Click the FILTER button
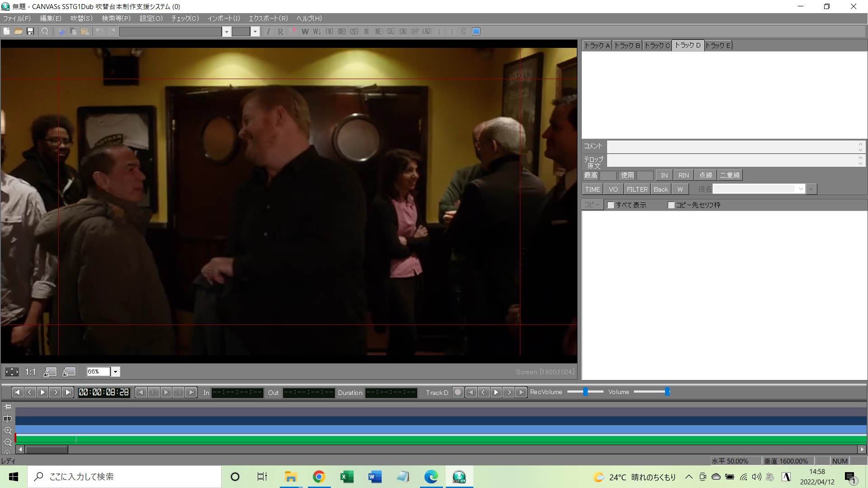Image resolution: width=868 pixels, height=488 pixels. (637, 189)
